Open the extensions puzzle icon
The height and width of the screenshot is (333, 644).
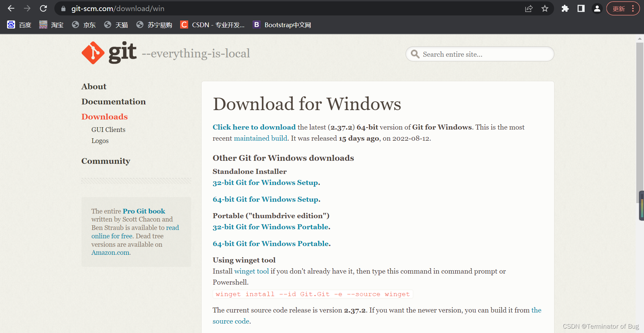tap(565, 9)
